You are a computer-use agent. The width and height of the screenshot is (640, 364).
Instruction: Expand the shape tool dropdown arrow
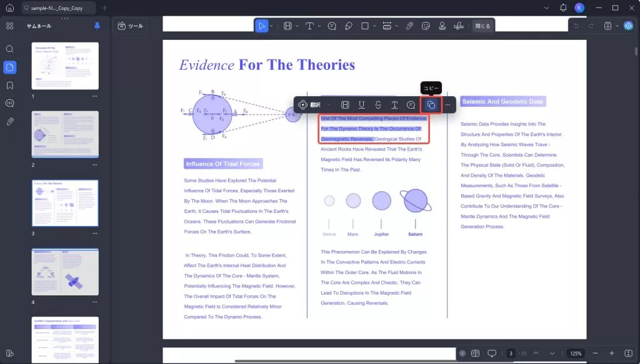click(374, 26)
